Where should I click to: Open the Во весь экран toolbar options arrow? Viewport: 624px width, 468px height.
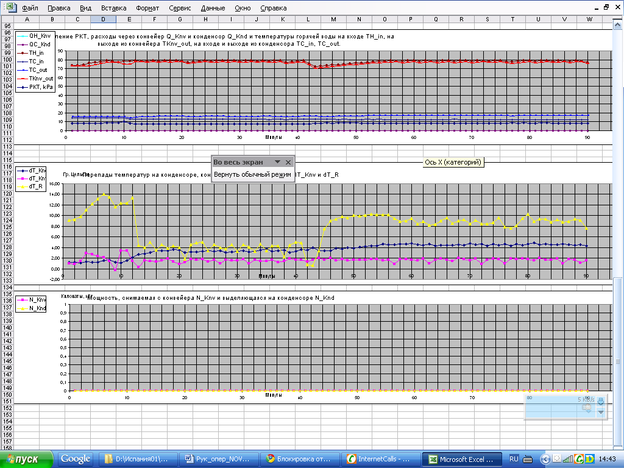click(x=277, y=162)
